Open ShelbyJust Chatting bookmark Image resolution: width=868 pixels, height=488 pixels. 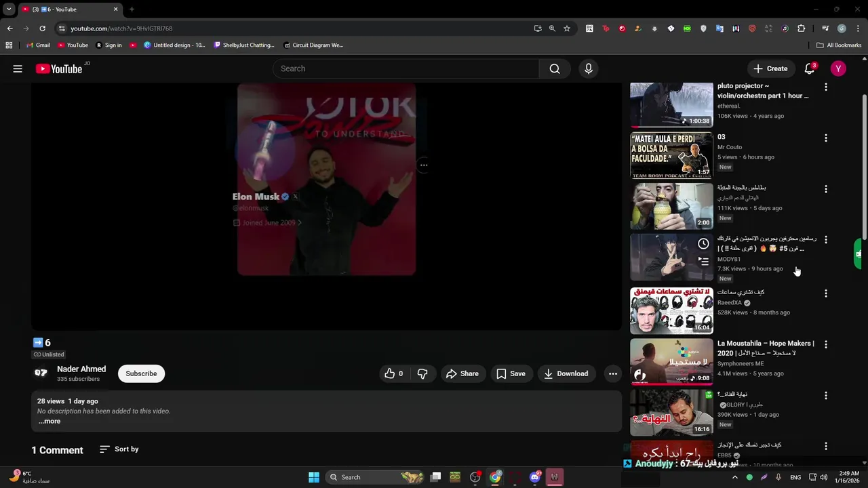click(x=243, y=45)
